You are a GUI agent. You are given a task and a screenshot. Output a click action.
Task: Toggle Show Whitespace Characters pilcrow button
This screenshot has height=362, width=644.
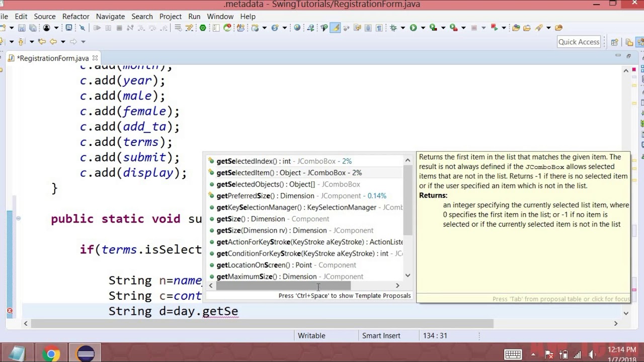coord(379,28)
